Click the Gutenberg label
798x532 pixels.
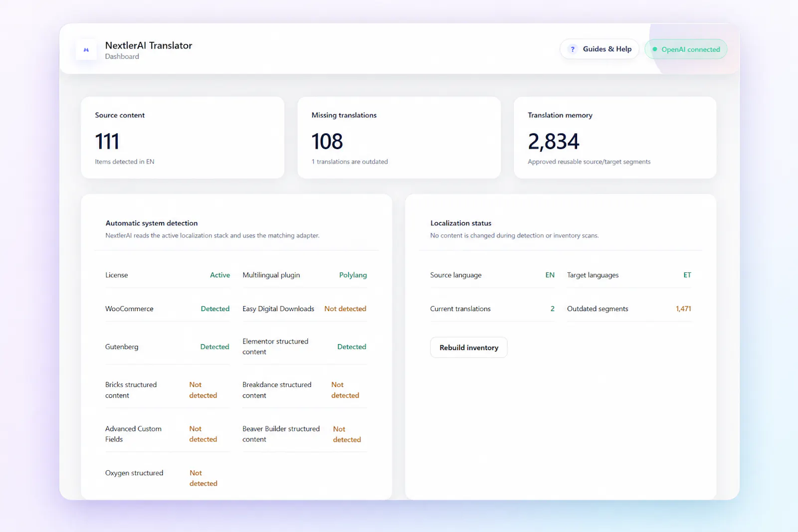122,347
